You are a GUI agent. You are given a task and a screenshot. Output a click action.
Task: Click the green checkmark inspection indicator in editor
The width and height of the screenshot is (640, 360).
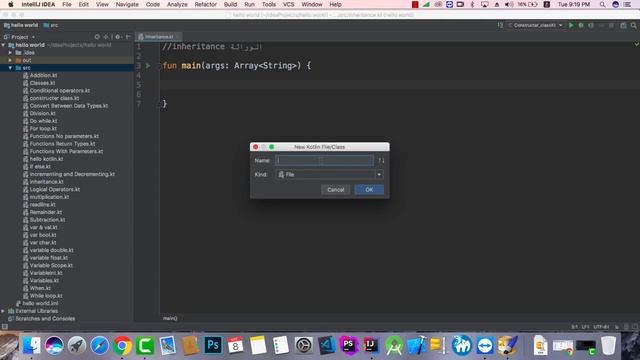pyautogui.click(x=636, y=44)
